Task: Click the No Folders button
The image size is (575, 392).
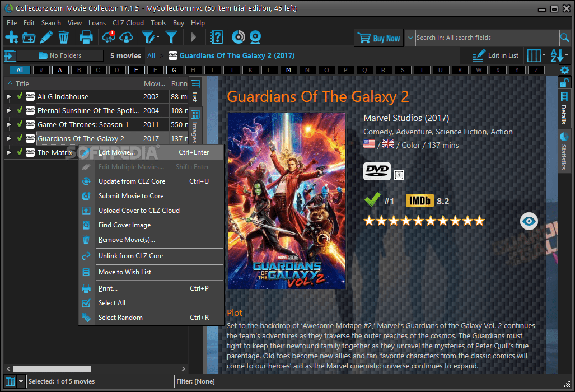Action: tap(60, 56)
